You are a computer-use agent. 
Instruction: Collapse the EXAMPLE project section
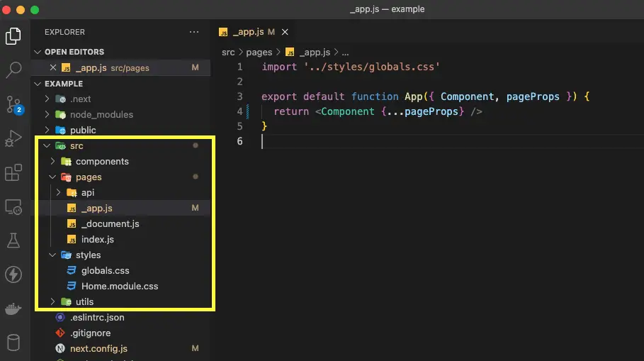[38, 84]
